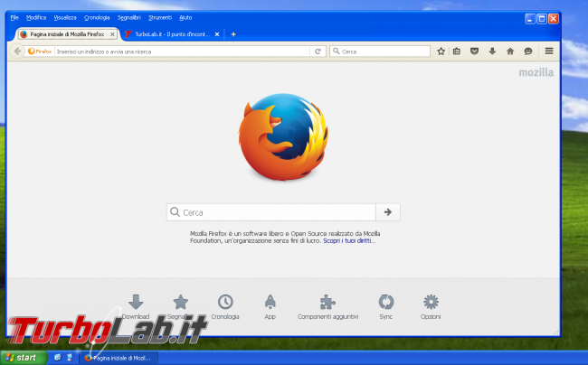The width and height of the screenshot is (588, 365).
Task: Click the Show Desktop quick launch icon
Action: (70, 358)
